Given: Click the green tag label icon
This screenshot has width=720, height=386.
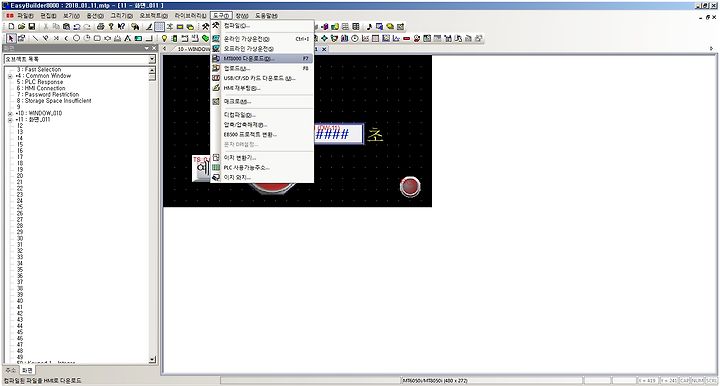Looking at the screenshot, I should click(205, 39).
